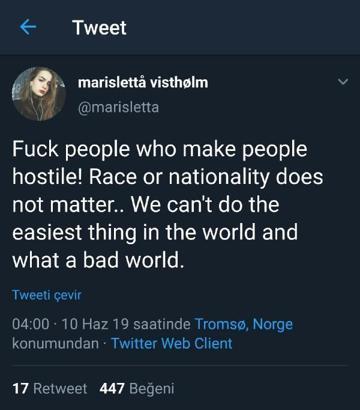The height and width of the screenshot is (410, 360).
Task: Tap the word konumundan below the timestamp
Action: [55, 343]
